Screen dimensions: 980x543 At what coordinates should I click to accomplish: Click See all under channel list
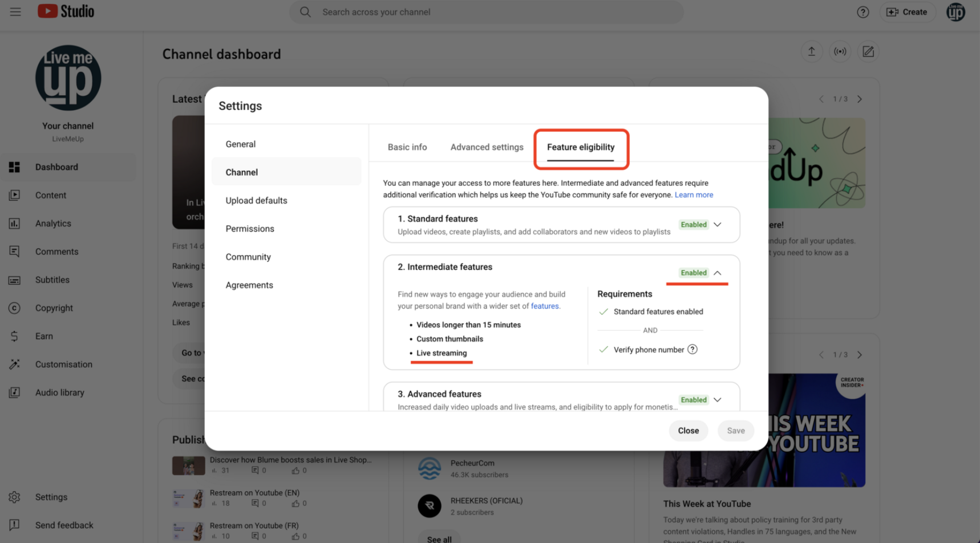(439, 539)
